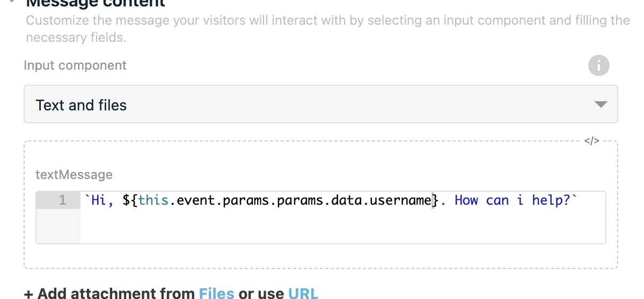Viewport: 644px width, 299px height.
Task: Click the Input component dropdown arrow
Action: click(x=601, y=104)
